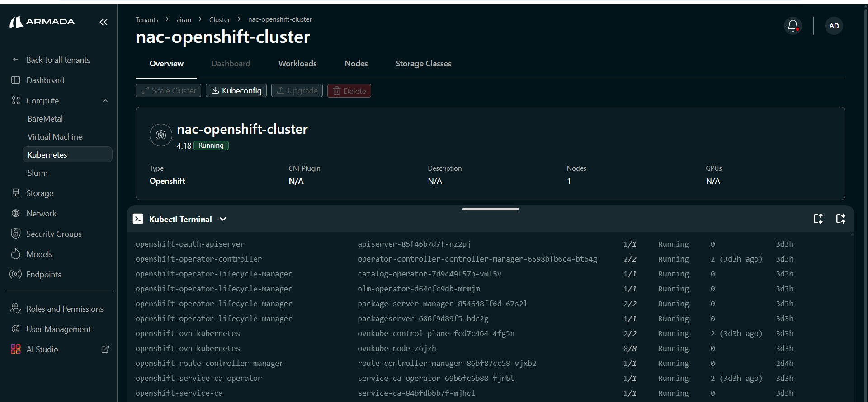Select Virtual Machine in the sidebar
This screenshot has height=402, width=868.
coord(55,136)
